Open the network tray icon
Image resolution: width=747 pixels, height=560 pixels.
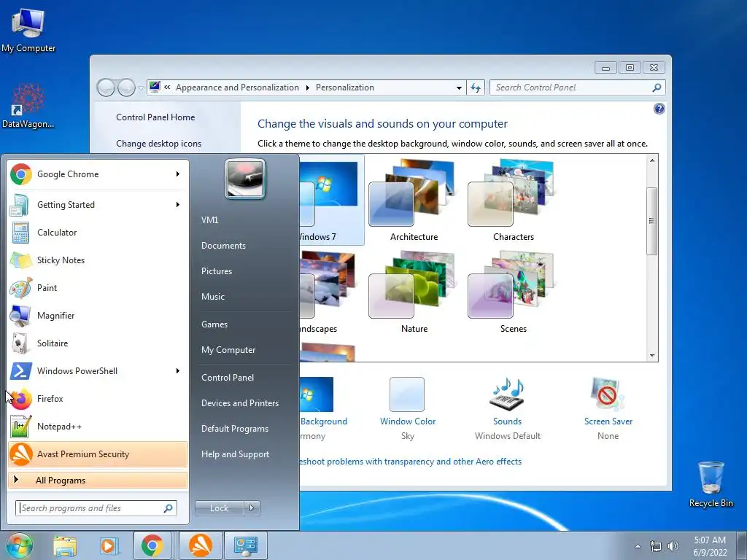coord(656,546)
